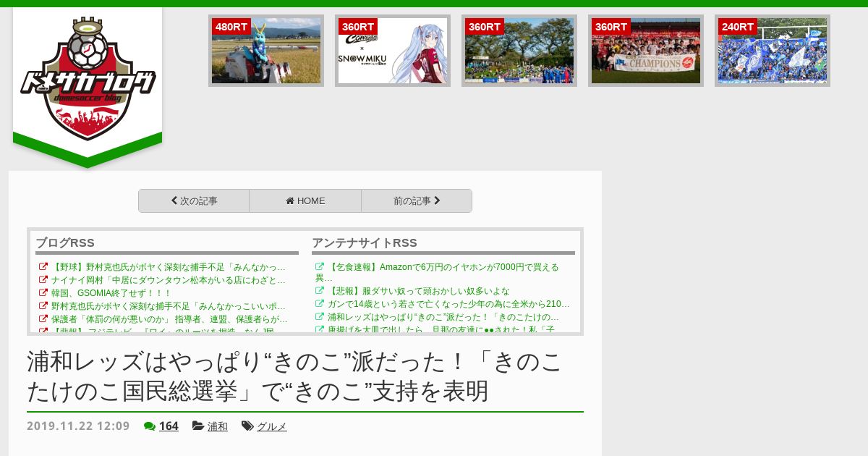868x456 pixels.
Task: Click the folder icon before 浦和
Action: click(198, 426)
